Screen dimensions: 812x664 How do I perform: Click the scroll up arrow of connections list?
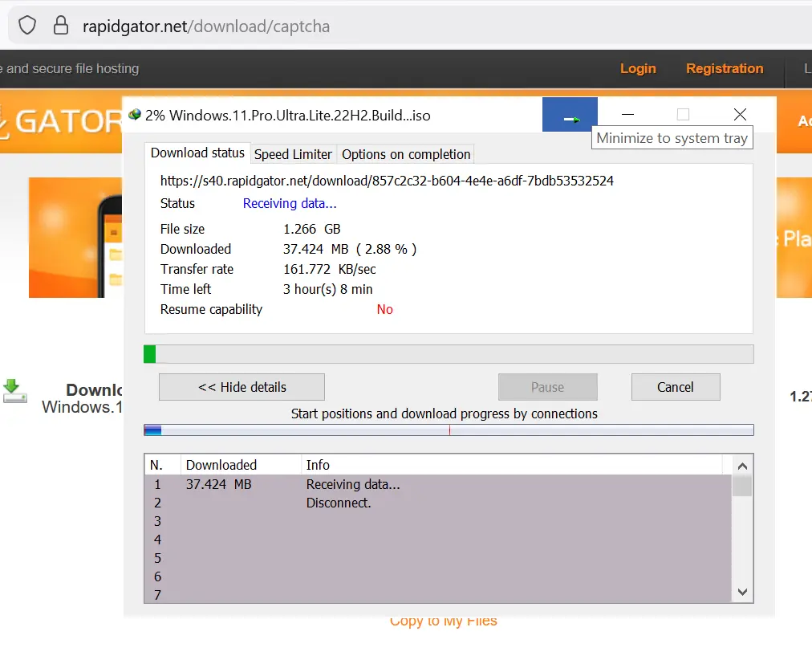pyautogui.click(x=742, y=466)
